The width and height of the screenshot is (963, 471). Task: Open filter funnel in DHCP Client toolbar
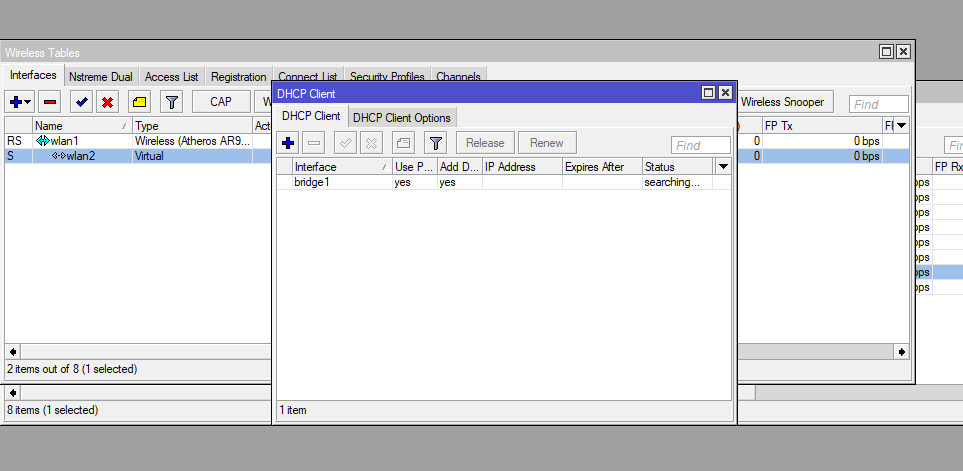pos(435,143)
